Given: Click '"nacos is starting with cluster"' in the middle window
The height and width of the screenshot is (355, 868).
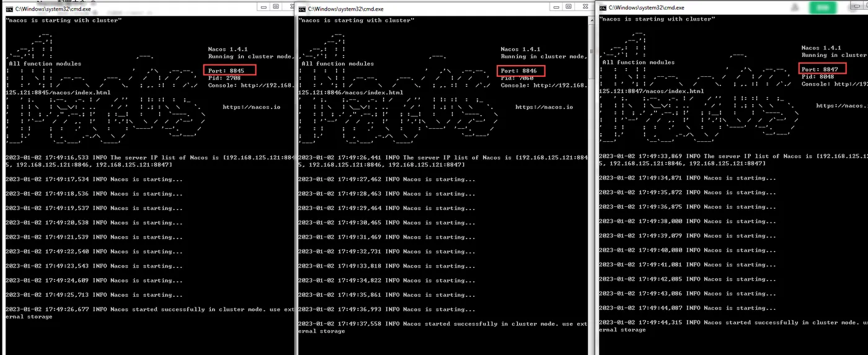Looking at the screenshot, I should point(356,20).
